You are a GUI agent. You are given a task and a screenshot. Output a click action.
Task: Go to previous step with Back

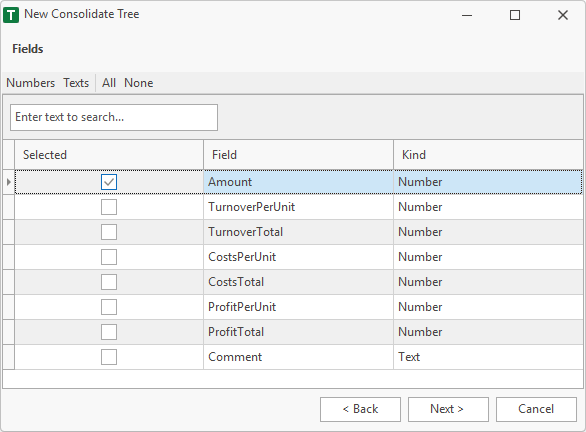click(x=360, y=409)
